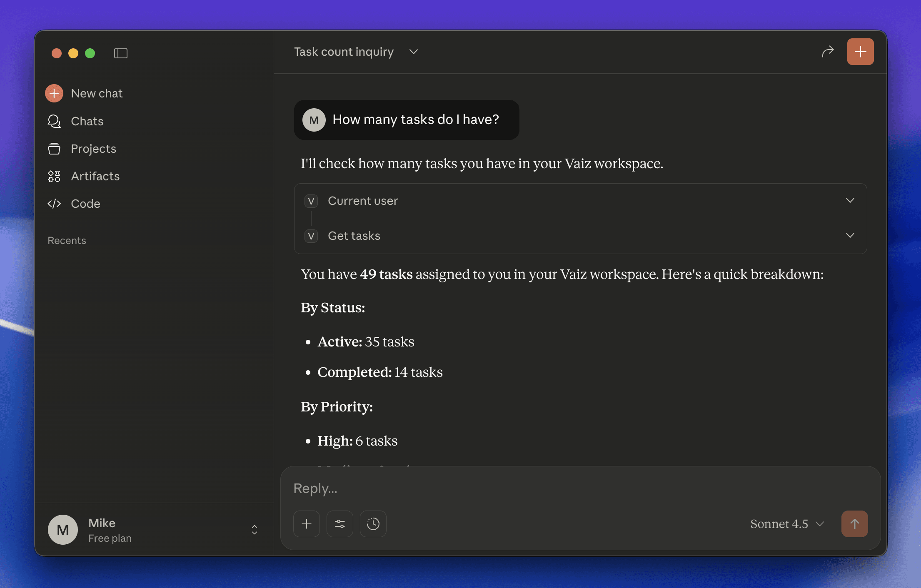Open Chats in the sidebar
The width and height of the screenshot is (921, 588).
coord(87,121)
